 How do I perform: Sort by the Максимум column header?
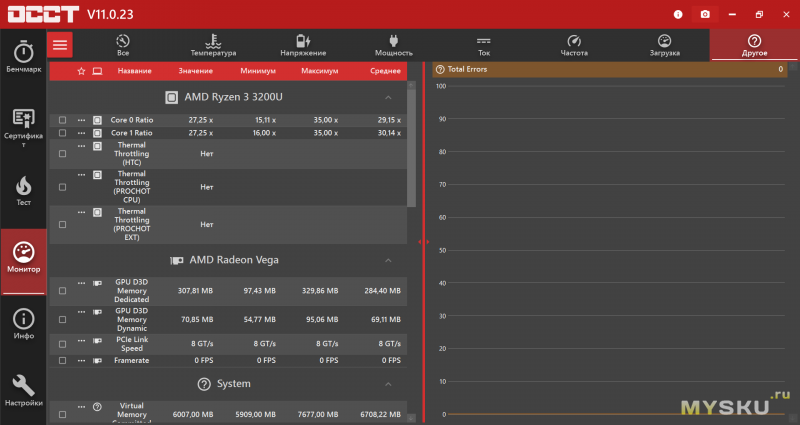point(319,71)
